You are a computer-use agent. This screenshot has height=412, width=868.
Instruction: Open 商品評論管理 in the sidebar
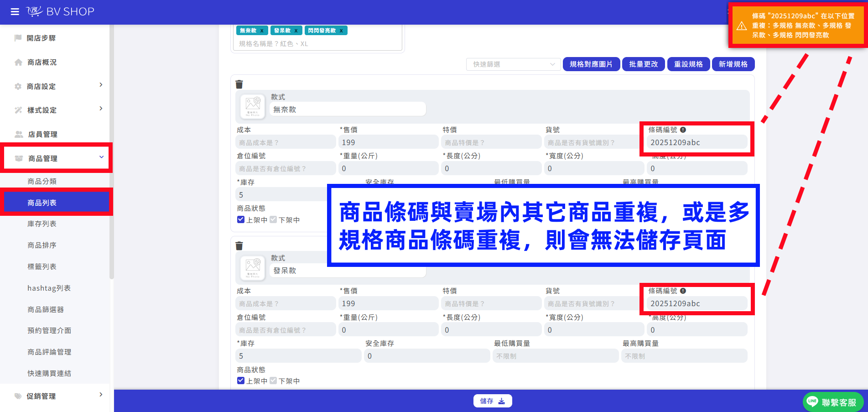tap(49, 352)
